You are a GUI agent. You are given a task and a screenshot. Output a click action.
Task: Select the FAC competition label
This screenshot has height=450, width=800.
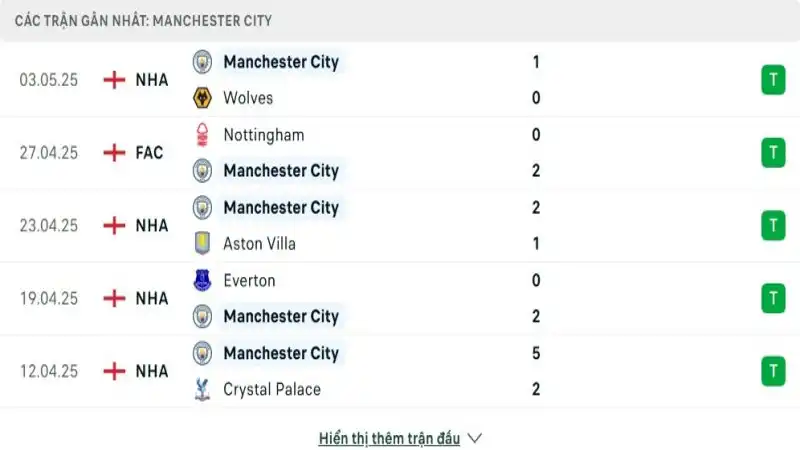149,153
